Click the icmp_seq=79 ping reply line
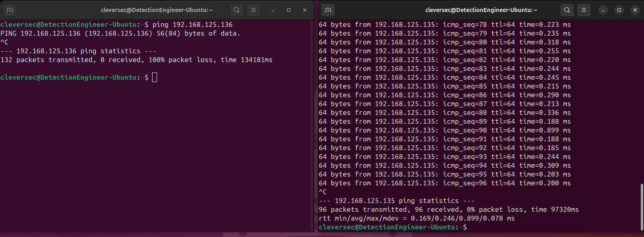 (445, 34)
